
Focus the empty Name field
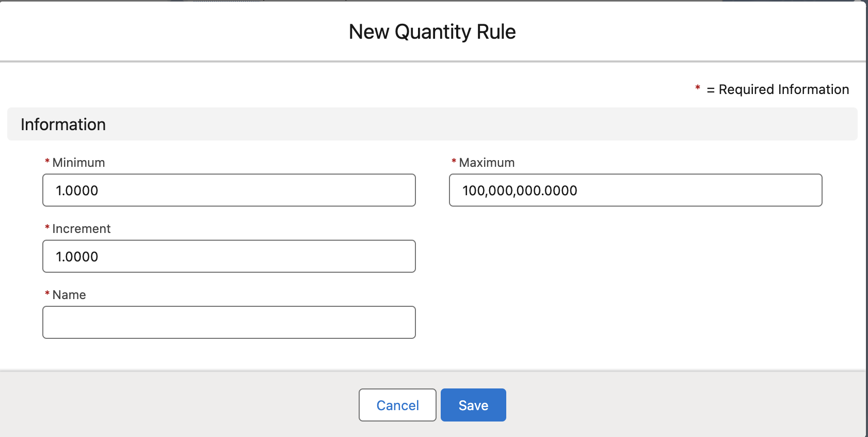click(x=229, y=322)
